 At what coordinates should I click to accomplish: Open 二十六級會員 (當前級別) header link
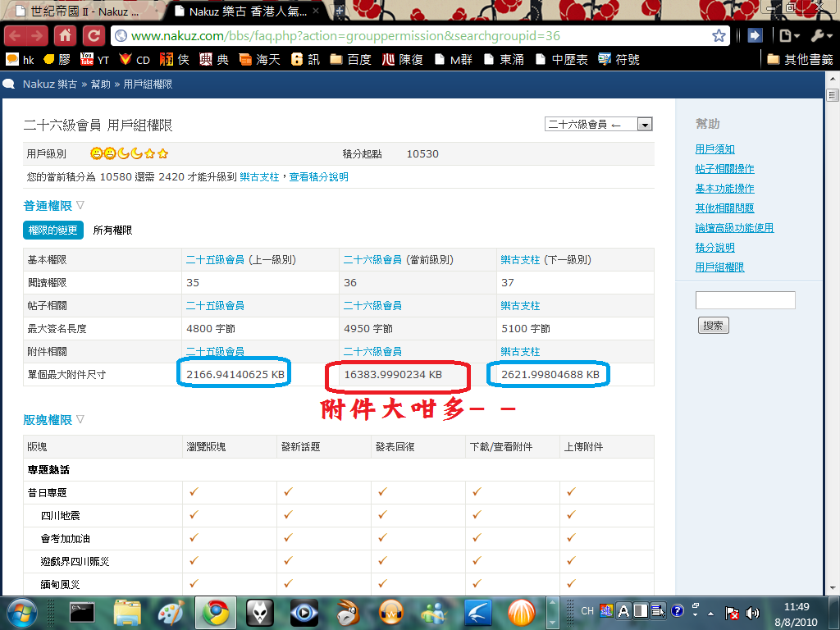click(x=372, y=260)
